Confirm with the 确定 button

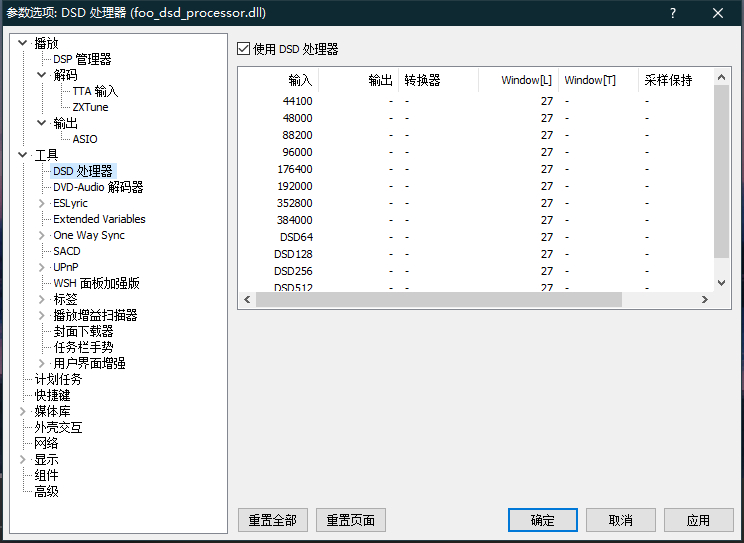click(543, 520)
